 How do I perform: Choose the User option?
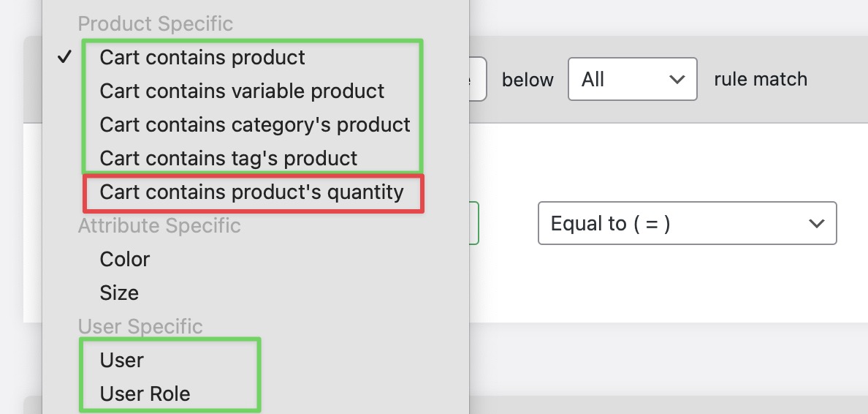click(x=122, y=361)
